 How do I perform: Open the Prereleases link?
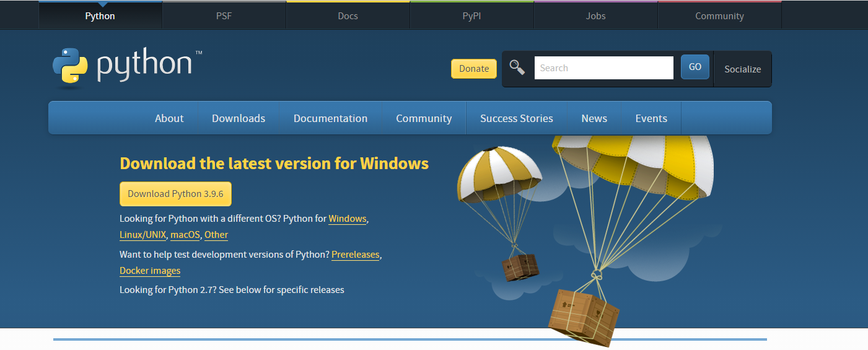tap(355, 255)
